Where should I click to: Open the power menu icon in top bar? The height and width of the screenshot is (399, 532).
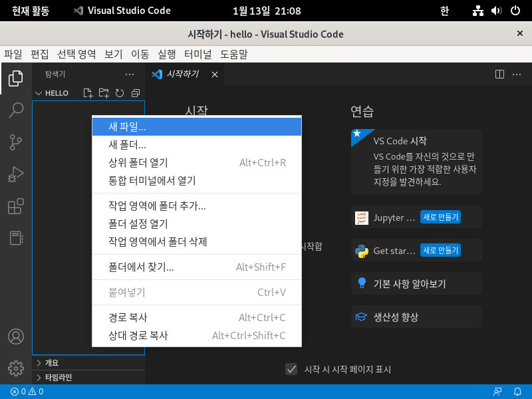point(515,11)
